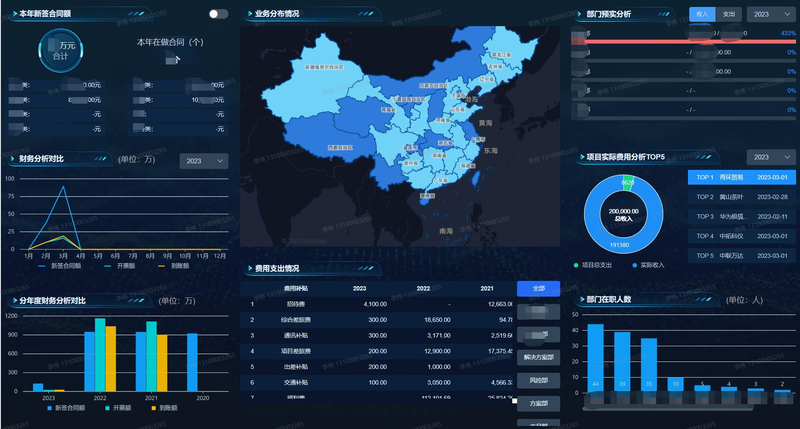Screen dimensions: 800x429
Task: Click the 200,000.00 总收入 donut center text
Action: click(x=623, y=215)
